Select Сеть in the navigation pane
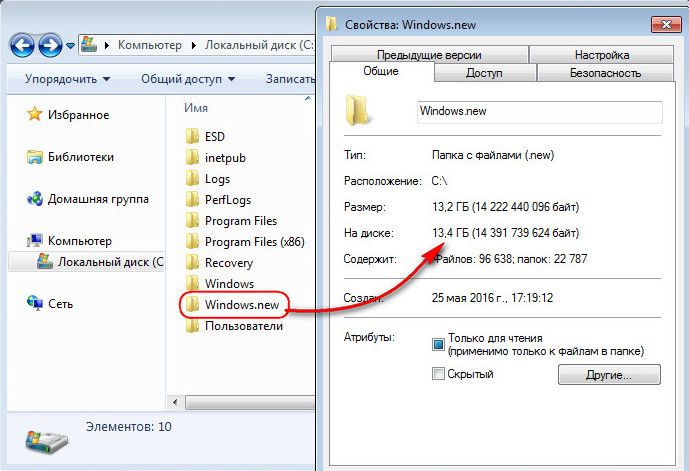 point(60,304)
